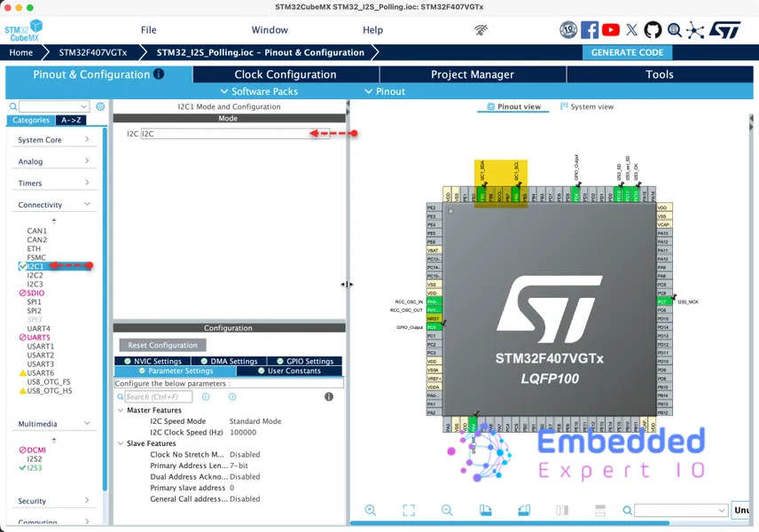Collapse the Master Features section
The height and width of the screenshot is (532, 759).
tap(121, 410)
